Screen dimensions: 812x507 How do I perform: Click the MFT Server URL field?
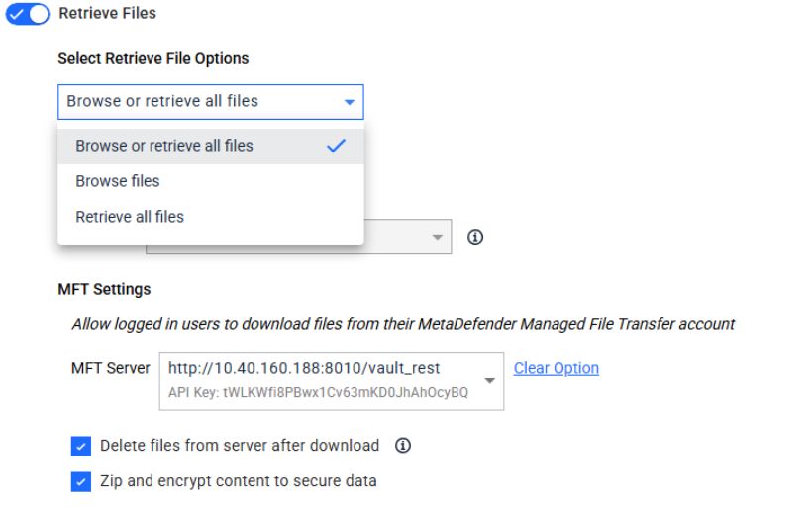(304, 368)
